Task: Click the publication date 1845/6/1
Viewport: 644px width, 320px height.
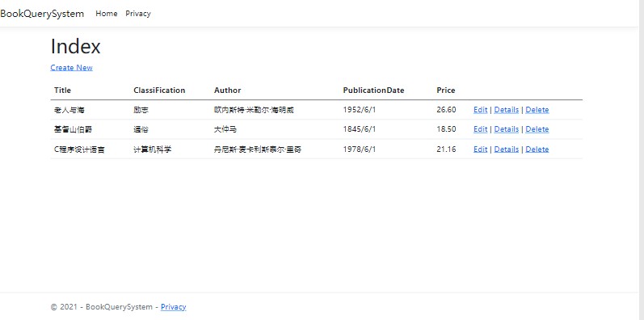Action: 360,129
